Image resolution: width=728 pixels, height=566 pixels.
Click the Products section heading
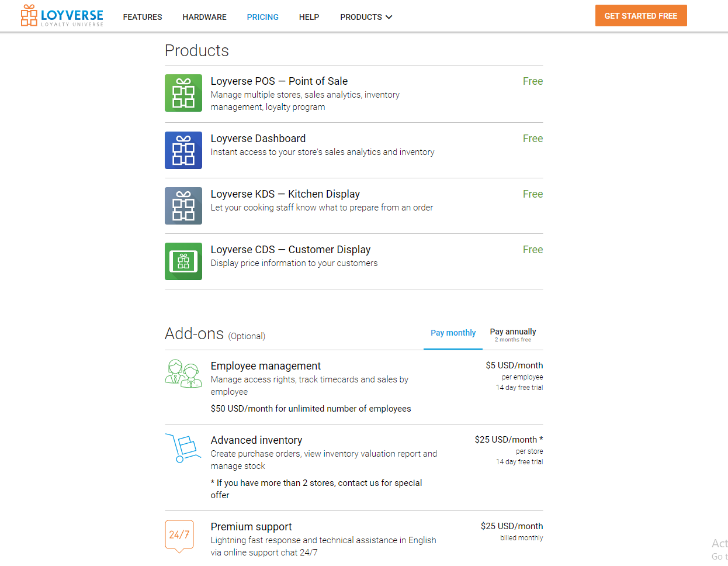click(x=197, y=51)
